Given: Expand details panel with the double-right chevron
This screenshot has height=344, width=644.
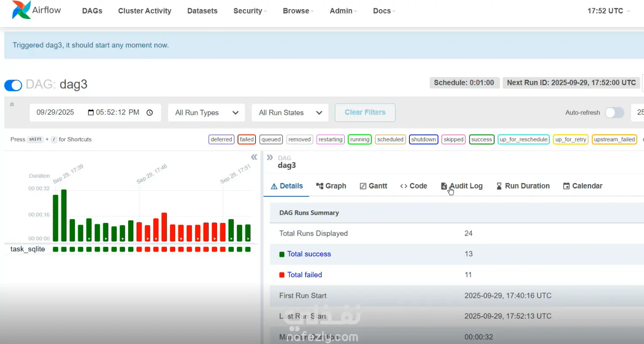Looking at the screenshot, I should tap(270, 157).
